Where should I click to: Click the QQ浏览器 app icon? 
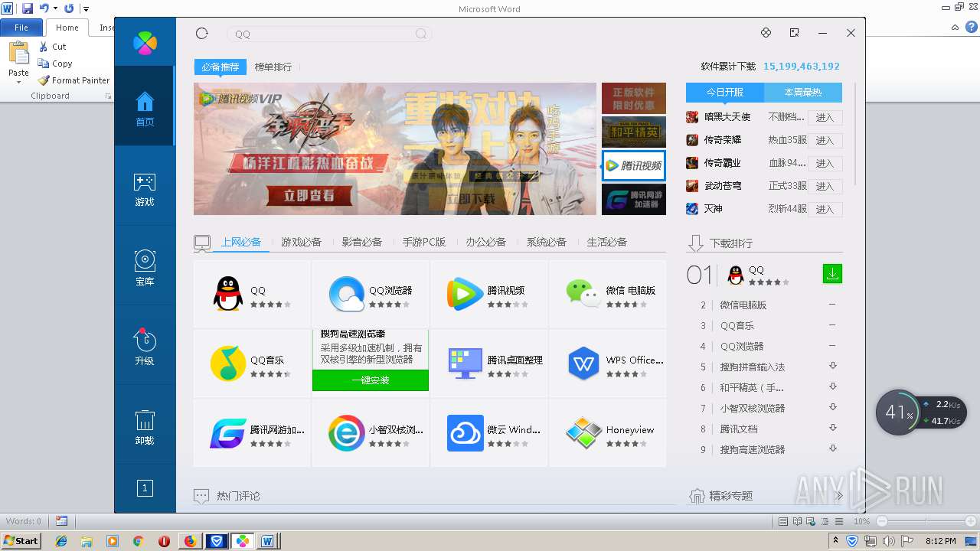[347, 294]
